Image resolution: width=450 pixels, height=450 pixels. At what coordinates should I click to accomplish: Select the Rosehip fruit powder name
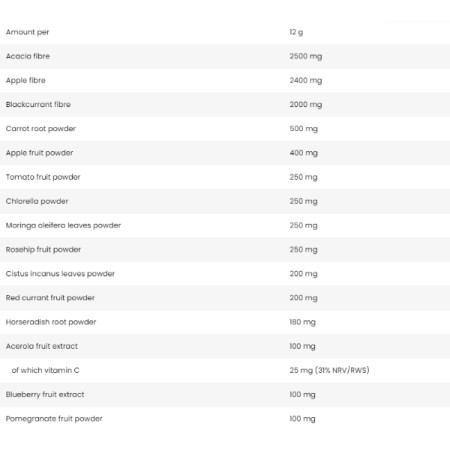point(43,250)
